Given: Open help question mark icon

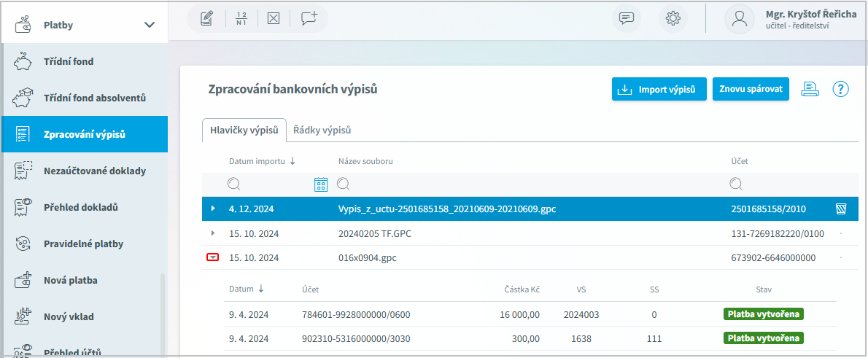Looking at the screenshot, I should [841, 89].
